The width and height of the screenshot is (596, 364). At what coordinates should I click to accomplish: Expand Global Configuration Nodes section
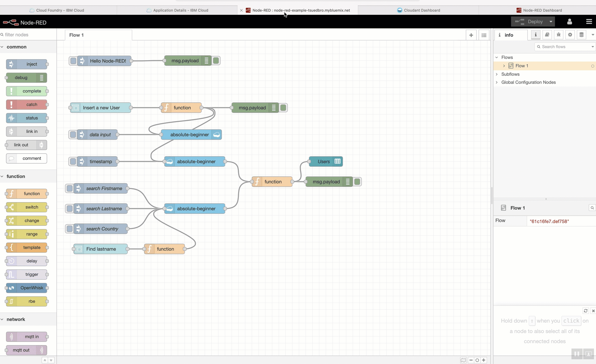(x=497, y=82)
